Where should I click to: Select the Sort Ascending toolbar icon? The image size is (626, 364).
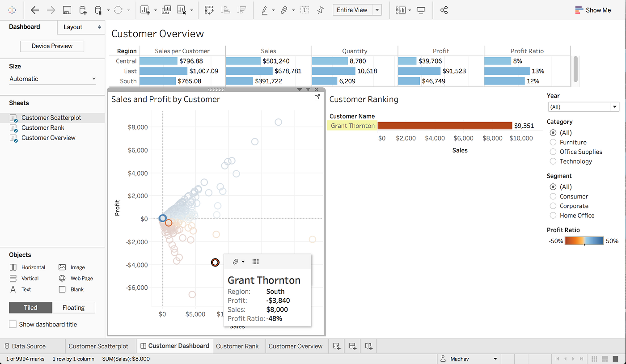pos(226,10)
